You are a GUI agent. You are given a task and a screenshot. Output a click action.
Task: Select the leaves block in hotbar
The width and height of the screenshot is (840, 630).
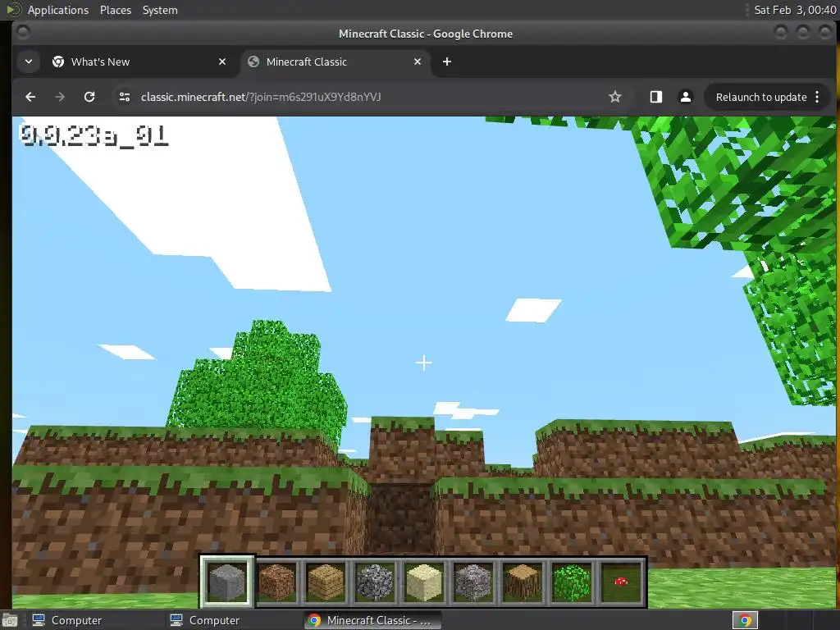[x=572, y=582]
